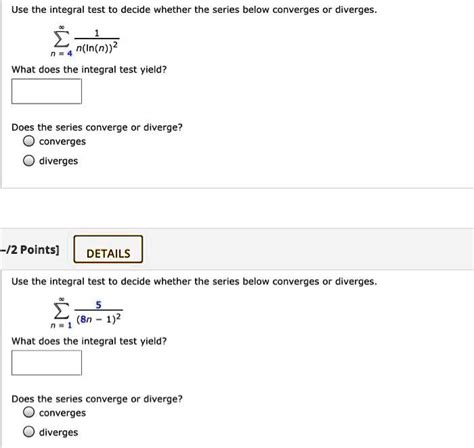Select converges for the ln(n) series
Viewport: 474px width, 448px height.
(29, 141)
